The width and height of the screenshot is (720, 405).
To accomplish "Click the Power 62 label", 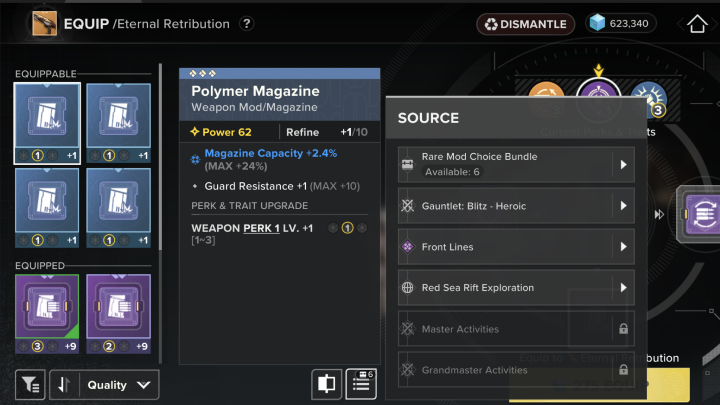I will click(221, 132).
